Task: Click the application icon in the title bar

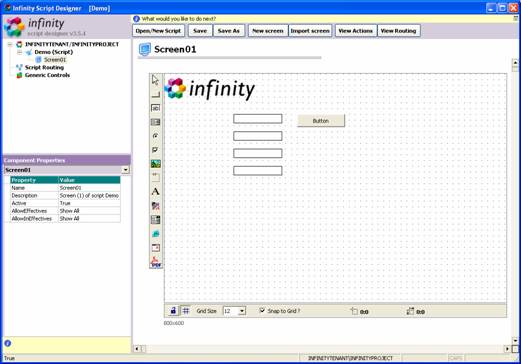Action: coord(7,8)
